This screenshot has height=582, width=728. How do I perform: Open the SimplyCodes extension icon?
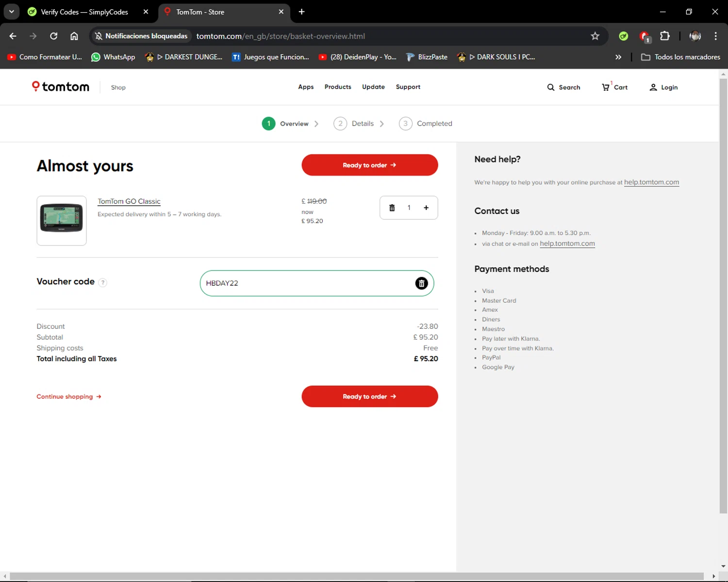click(x=624, y=36)
